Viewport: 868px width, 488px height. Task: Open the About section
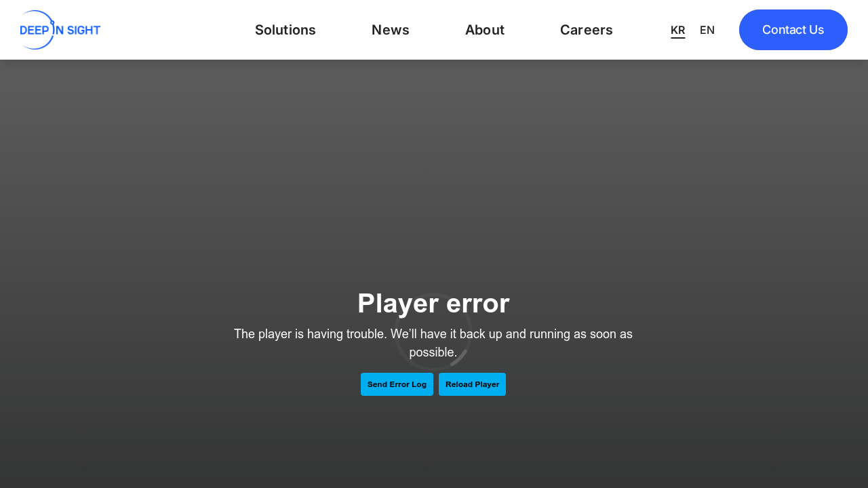click(x=484, y=30)
